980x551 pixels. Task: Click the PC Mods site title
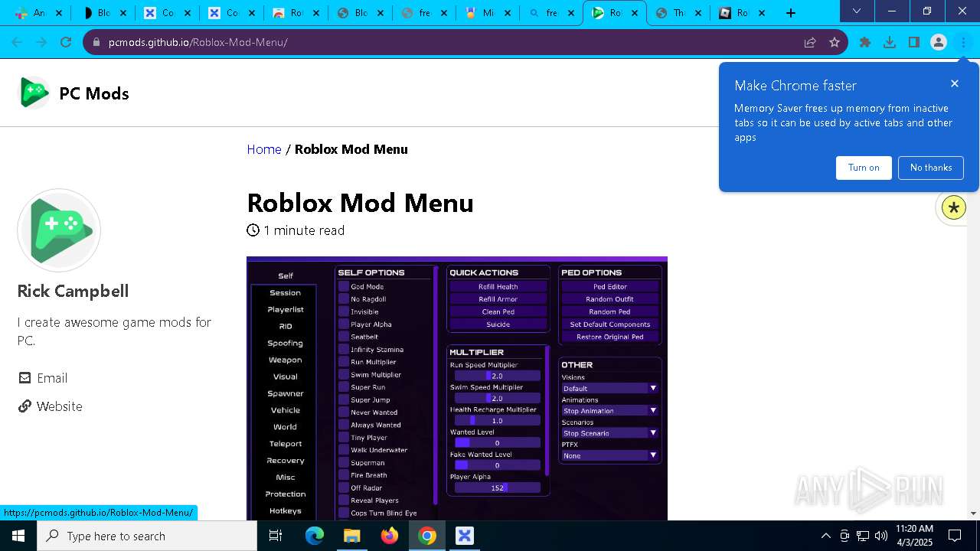click(94, 93)
